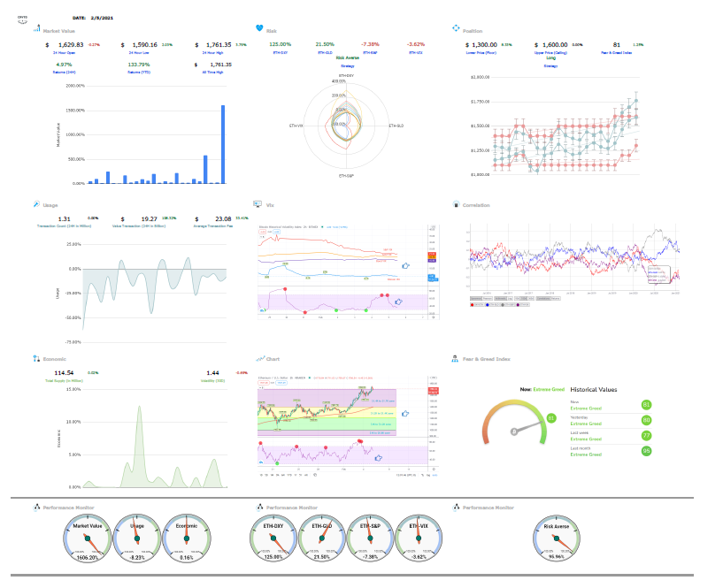Click the ETH-GLD label under 21.50%
This screenshot has height=588, width=723.
(x=325, y=53)
